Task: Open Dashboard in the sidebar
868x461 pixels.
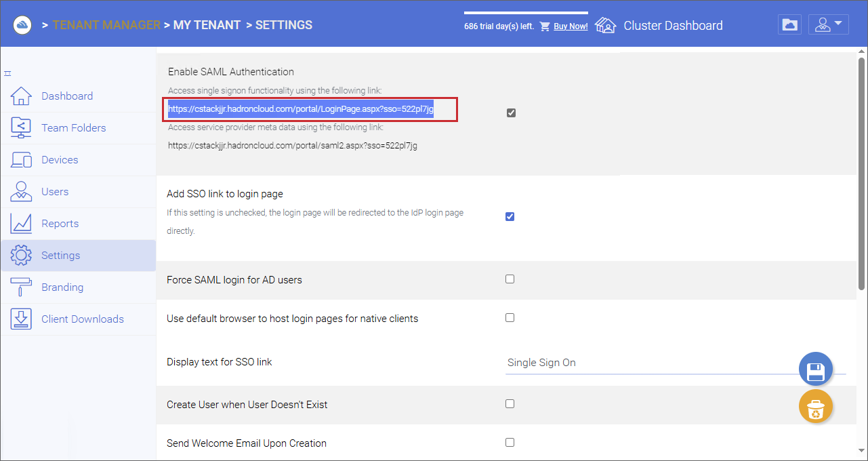Action: tap(79, 96)
